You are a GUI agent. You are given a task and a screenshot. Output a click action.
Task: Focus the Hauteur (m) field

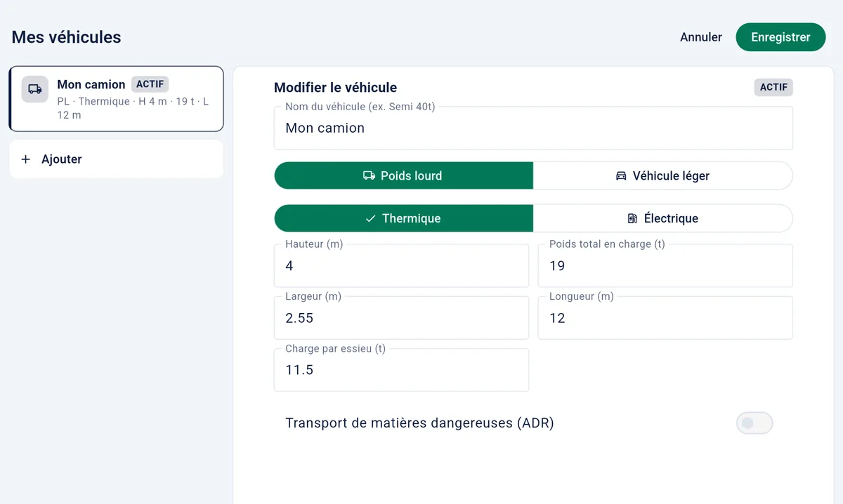pos(401,265)
